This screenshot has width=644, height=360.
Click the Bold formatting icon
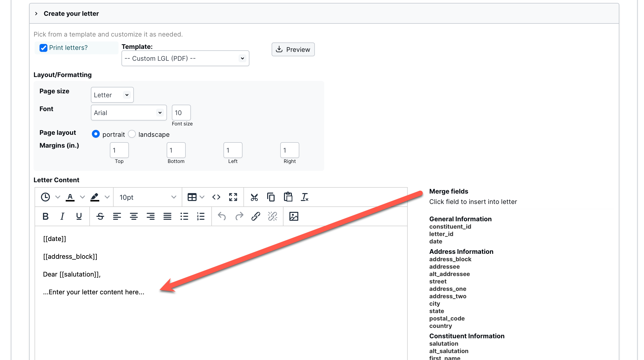pos(45,216)
